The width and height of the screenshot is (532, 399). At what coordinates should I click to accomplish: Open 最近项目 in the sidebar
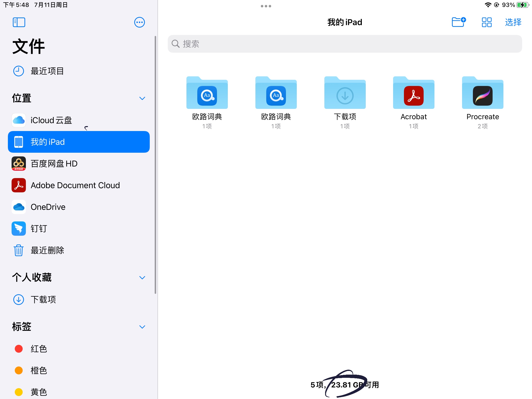coord(47,71)
